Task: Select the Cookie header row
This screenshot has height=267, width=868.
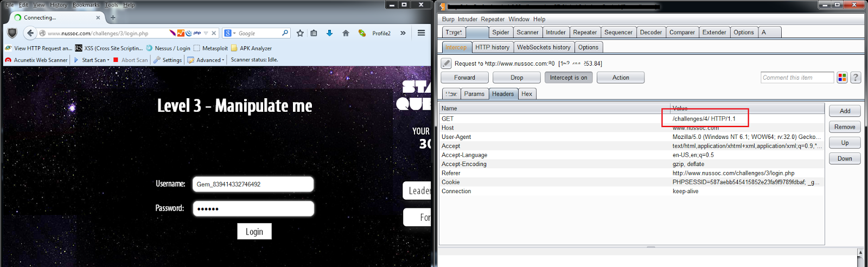Action: (x=631, y=182)
